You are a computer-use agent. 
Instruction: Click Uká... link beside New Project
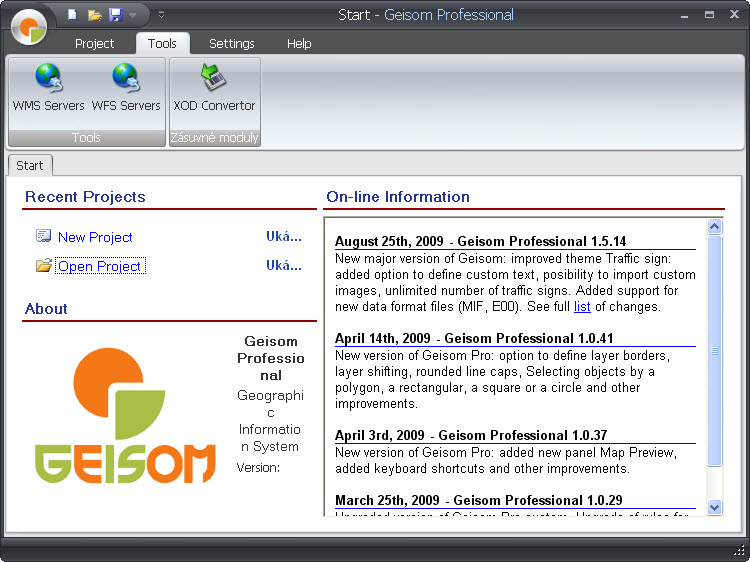[x=284, y=236]
